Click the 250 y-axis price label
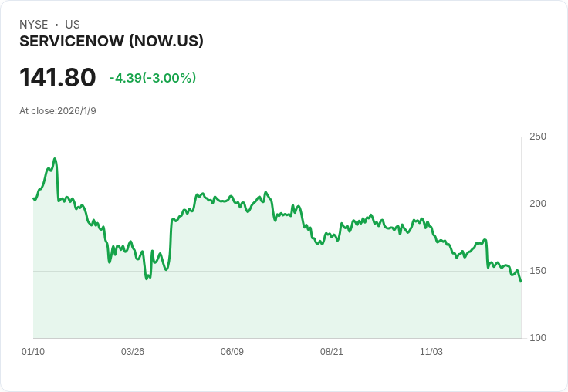 pyautogui.click(x=538, y=137)
